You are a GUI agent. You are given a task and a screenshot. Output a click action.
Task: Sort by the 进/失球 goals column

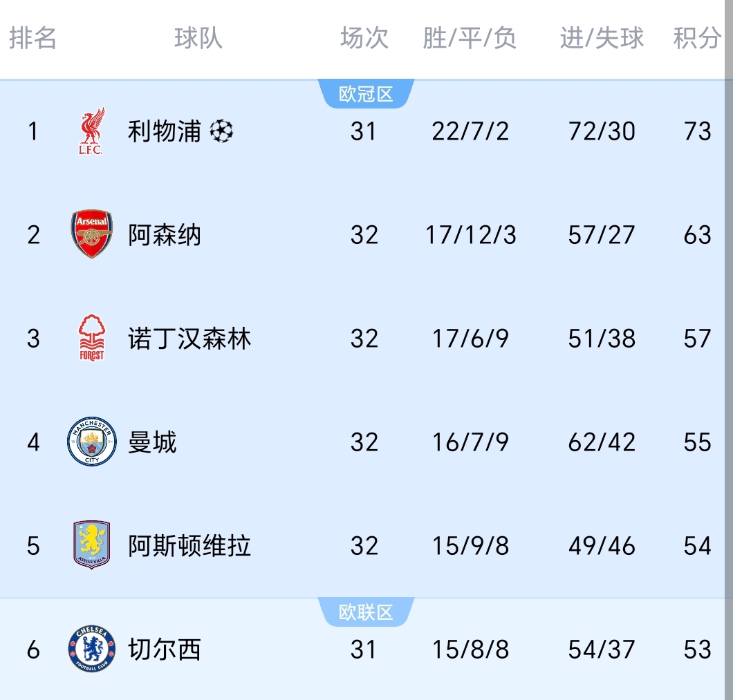tap(601, 39)
